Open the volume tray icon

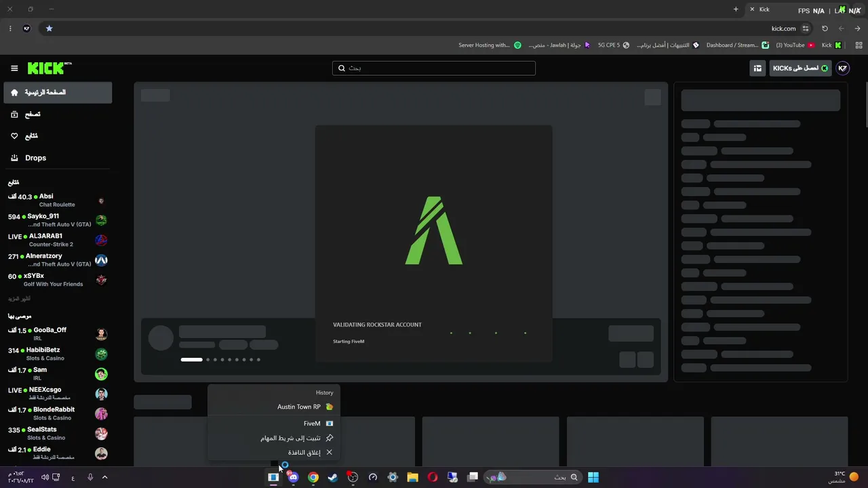pyautogui.click(x=45, y=477)
